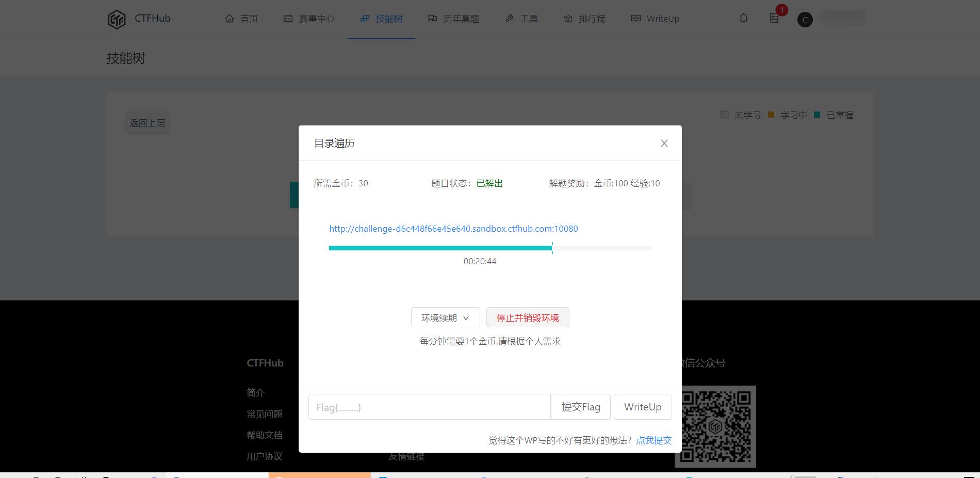Click the 目录遍历 dialog title
This screenshot has width=980, height=478.
[x=334, y=143]
